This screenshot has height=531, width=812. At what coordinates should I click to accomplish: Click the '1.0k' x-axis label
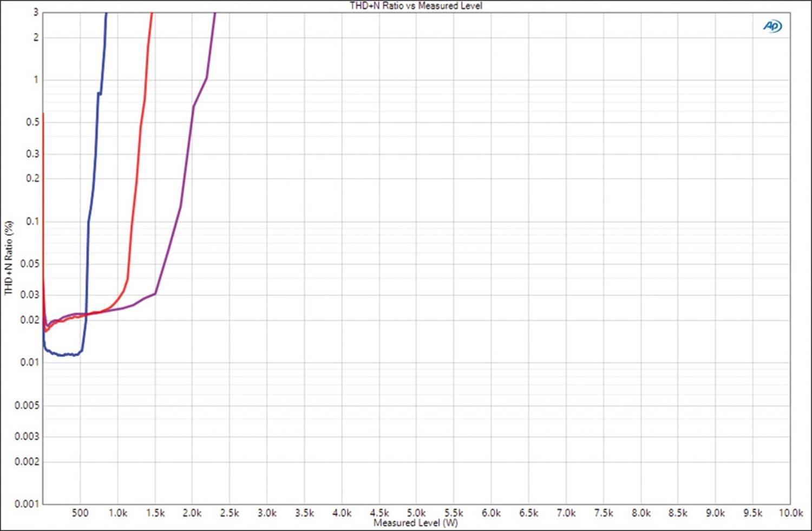click(x=117, y=513)
